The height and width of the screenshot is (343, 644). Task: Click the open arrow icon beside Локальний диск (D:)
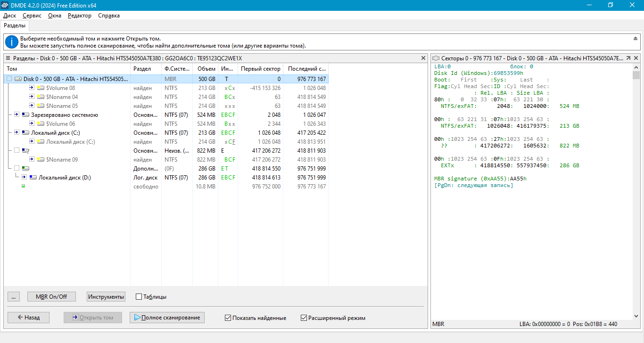click(x=24, y=178)
